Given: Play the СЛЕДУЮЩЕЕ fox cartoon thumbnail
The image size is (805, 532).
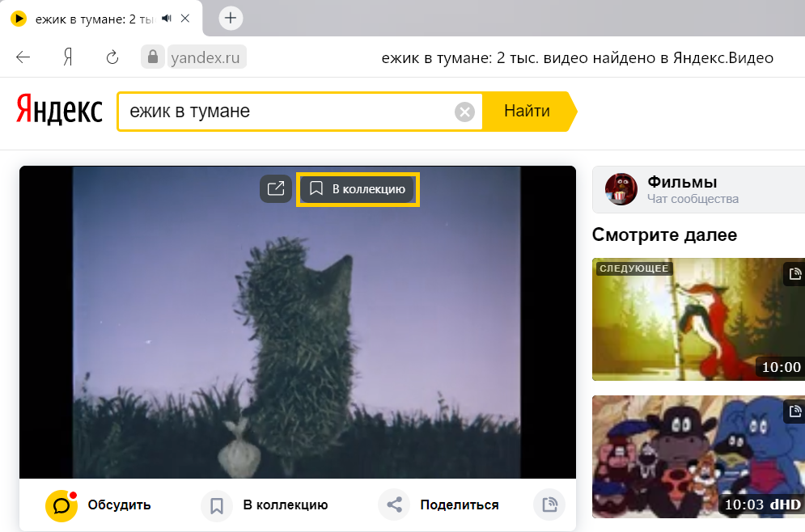Looking at the screenshot, I should coord(698,319).
